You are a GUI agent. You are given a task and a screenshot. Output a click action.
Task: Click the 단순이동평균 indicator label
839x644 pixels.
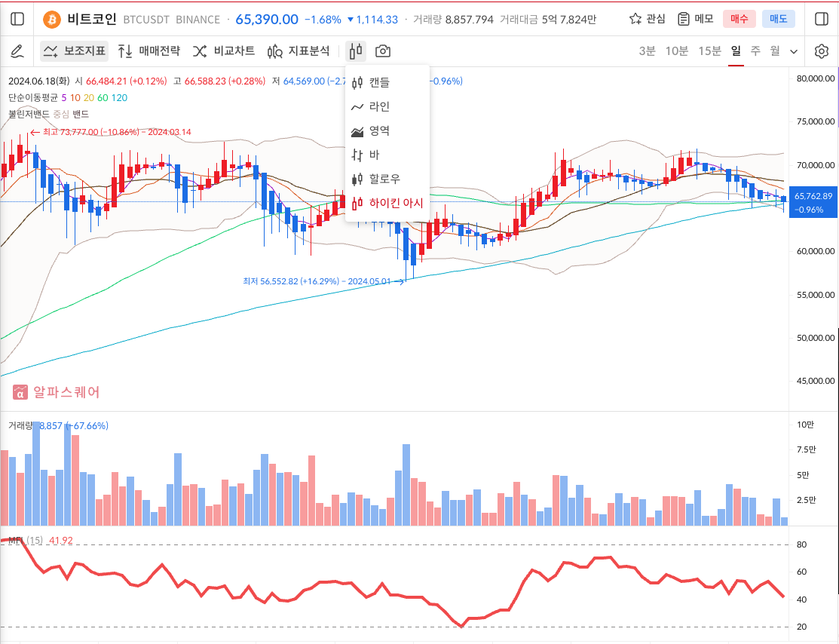point(32,97)
